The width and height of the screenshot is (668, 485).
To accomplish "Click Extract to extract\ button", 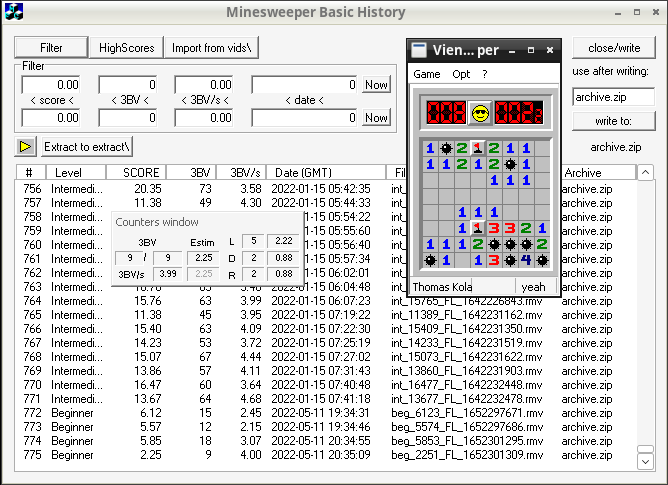I will coord(87,147).
